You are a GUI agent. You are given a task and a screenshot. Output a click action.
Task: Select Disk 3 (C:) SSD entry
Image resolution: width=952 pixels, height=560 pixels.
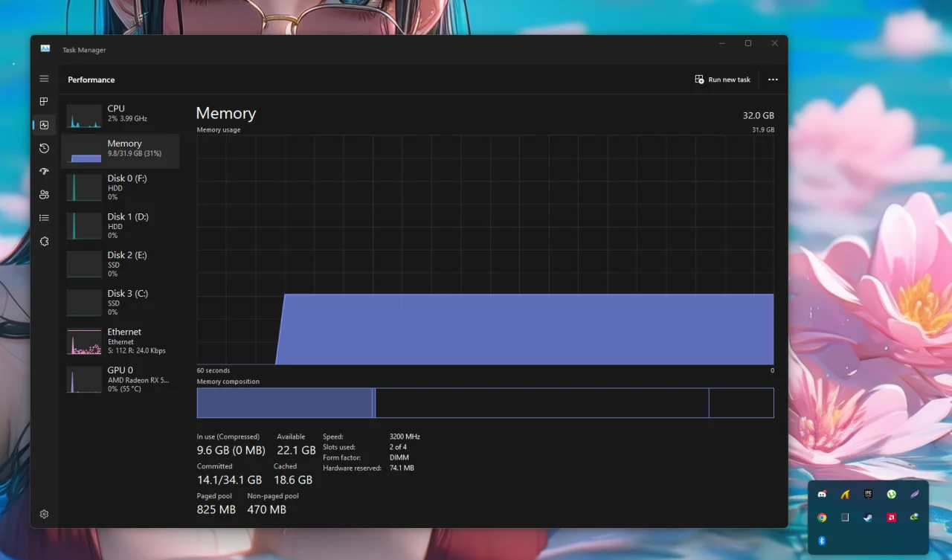(x=120, y=303)
